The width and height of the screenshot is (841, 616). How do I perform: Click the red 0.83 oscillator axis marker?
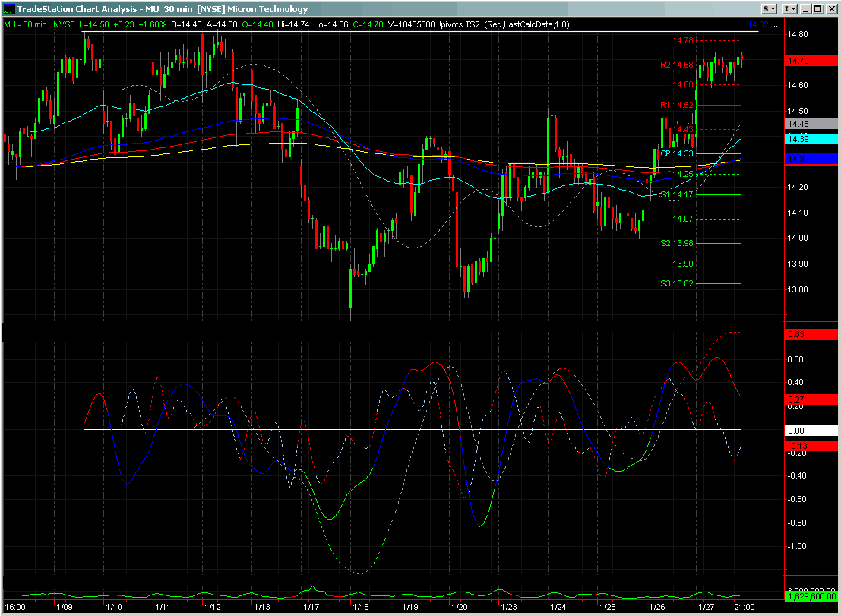pyautogui.click(x=811, y=334)
